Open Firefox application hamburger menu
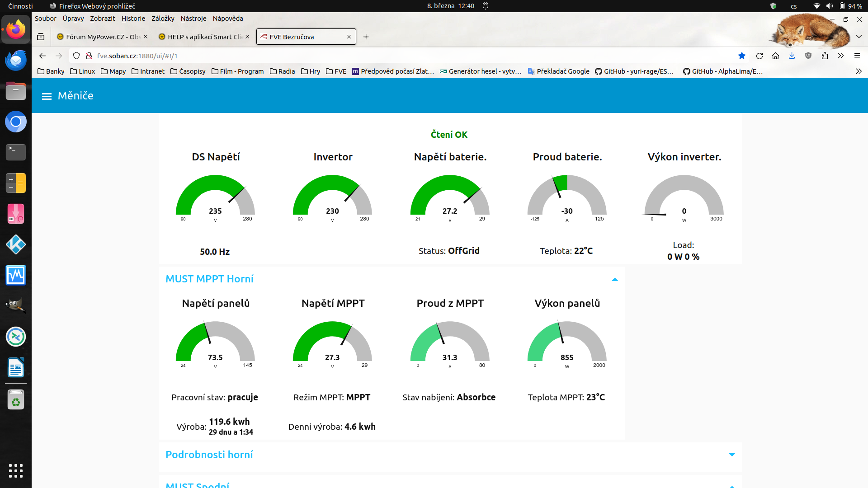Image resolution: width=868 pixels, height=488 pixels. (857, 56)
